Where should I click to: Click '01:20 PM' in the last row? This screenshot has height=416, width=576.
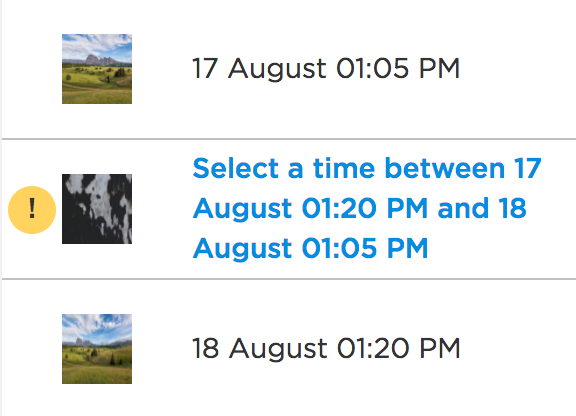click(x=398, y=349)
